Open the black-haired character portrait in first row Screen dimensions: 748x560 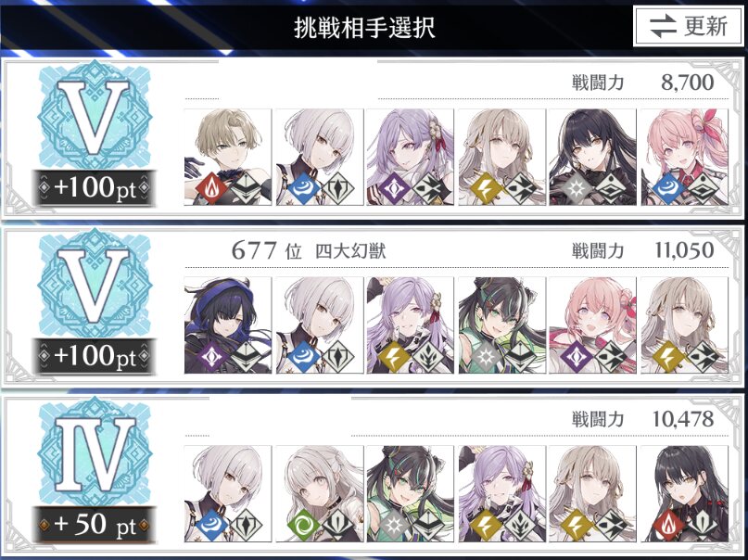click(593, 157)
